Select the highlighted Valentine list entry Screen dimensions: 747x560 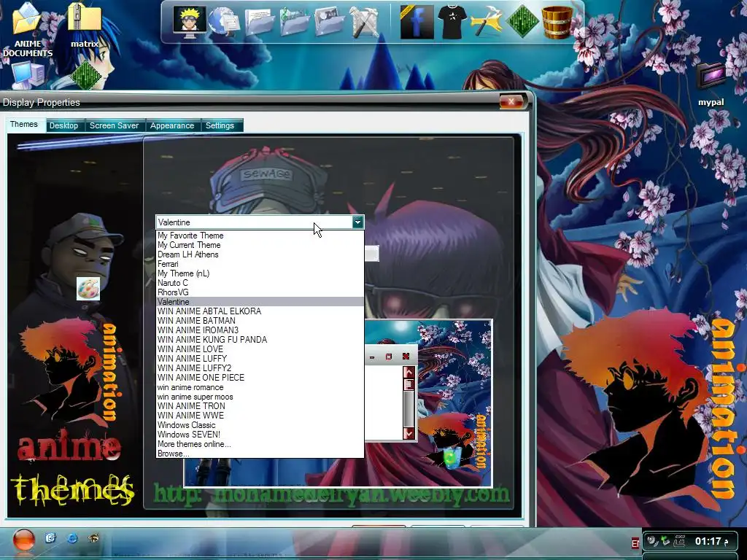pyautogui.click(x=260, y=302)
